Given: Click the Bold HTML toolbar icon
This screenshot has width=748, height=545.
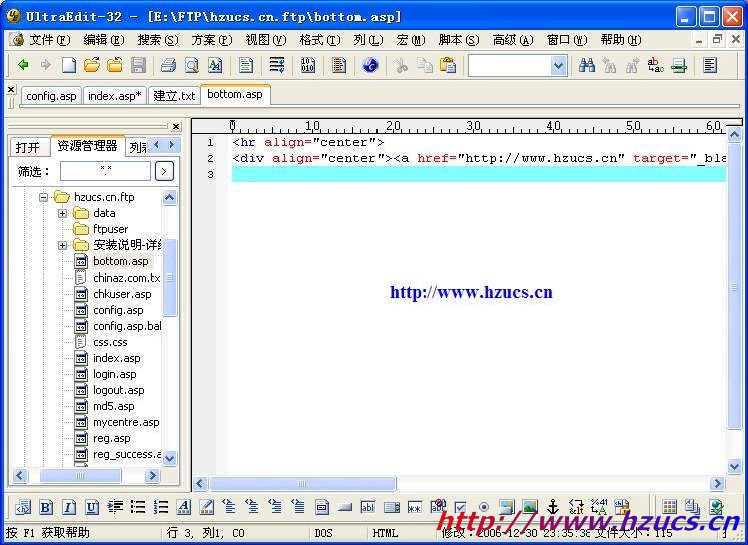Looking at the screenshot, I should coord(46,507).
